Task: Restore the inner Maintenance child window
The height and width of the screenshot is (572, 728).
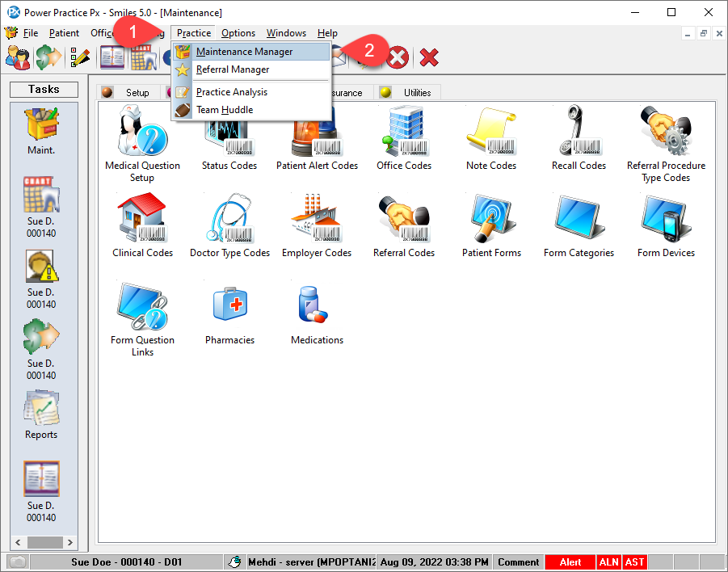Action: pos(704,33)
